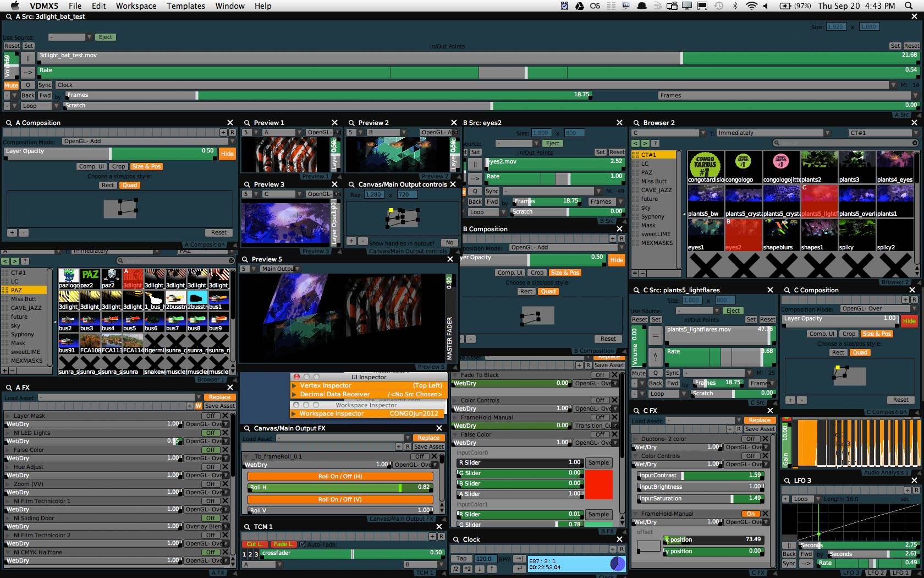Open the A Src panel magnifier icon

click(x=9, y=17)
